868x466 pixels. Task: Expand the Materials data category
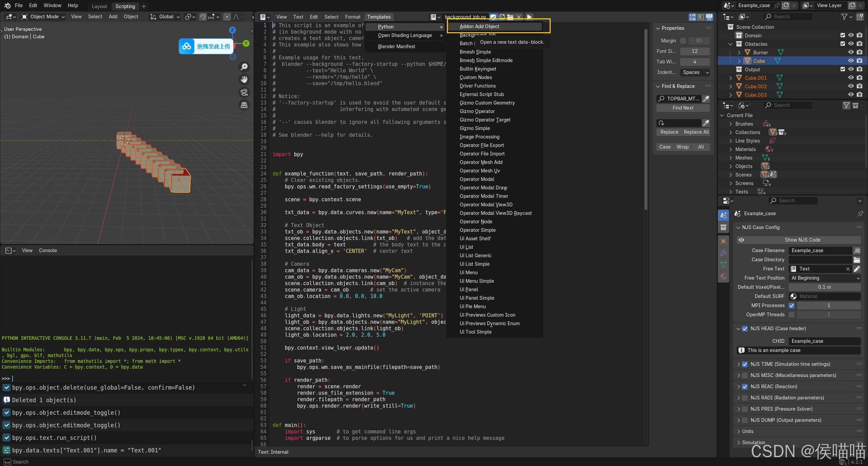731,149
